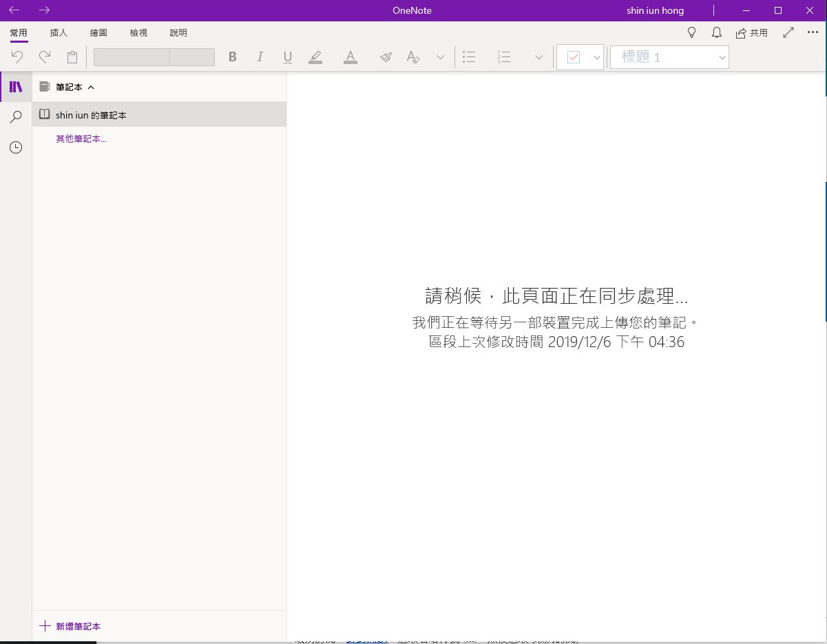Screen dimensions: 827x644
Task: Switch to the 繪圖 tab
Action: point(98,33)
